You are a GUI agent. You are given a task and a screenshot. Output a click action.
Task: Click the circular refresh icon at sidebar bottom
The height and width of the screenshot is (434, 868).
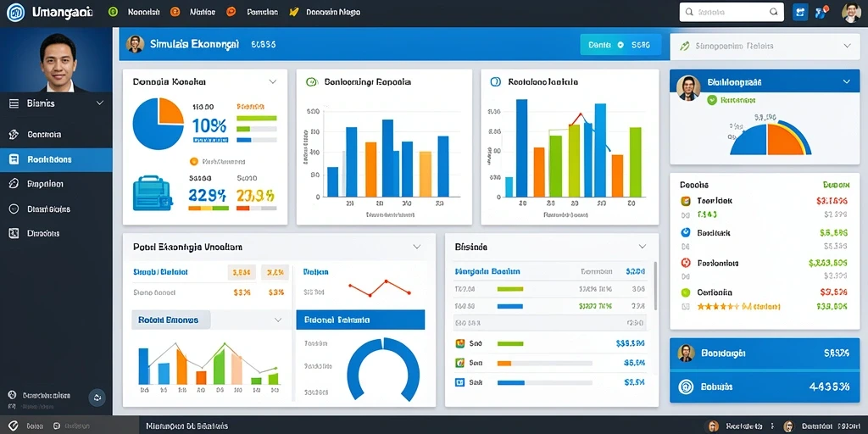(x=97, y=397)
